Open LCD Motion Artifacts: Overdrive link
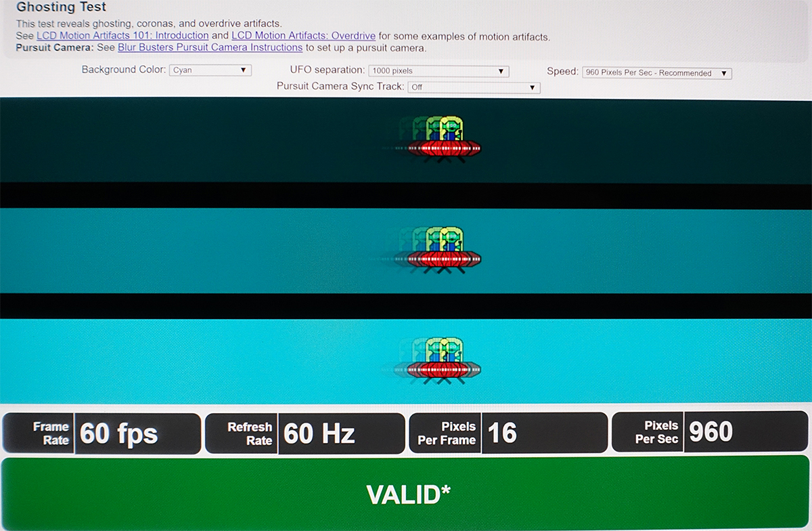Image resolution: width=812 pixels, height=531 pixels. point(304,36)
